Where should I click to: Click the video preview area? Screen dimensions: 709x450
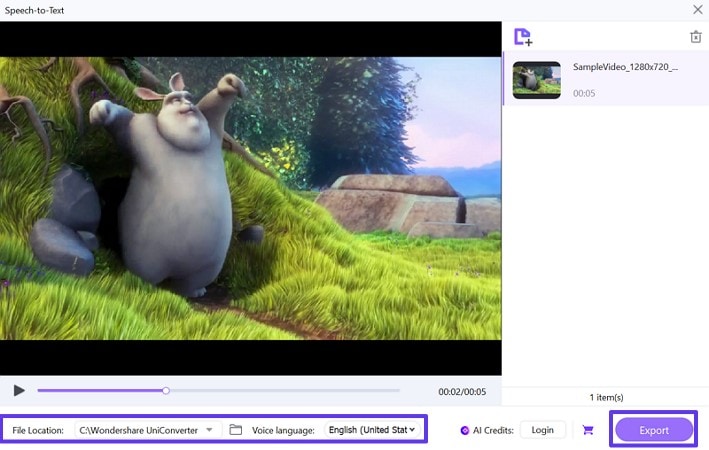pyautogui.click(x=251, y=198)
